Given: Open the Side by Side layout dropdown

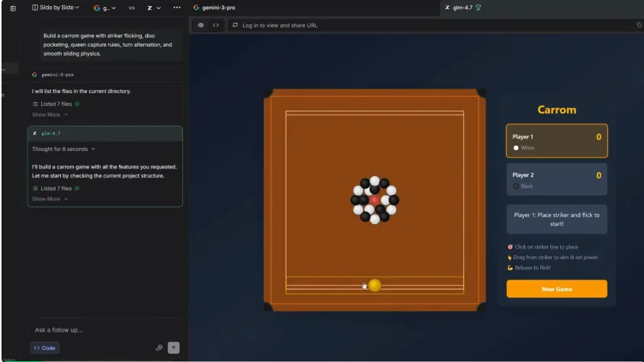Looking at the screenshot, I should (56, 8).
